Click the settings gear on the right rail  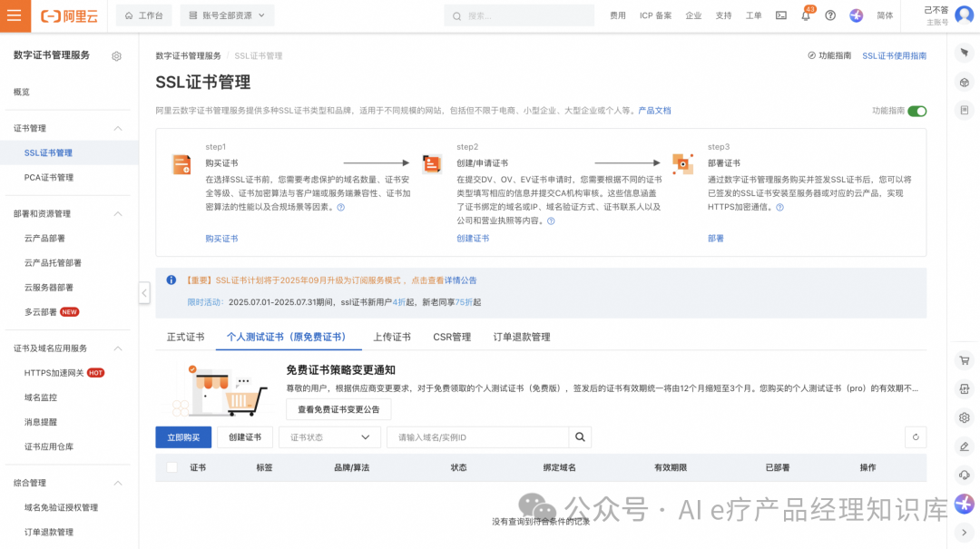coord(965,417)
